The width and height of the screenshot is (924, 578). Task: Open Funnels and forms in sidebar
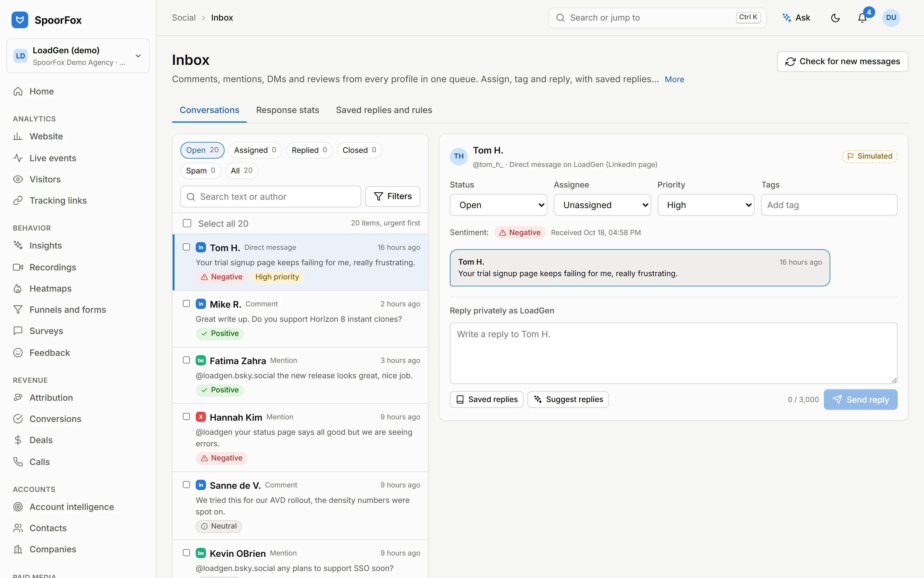pos(78,310)
